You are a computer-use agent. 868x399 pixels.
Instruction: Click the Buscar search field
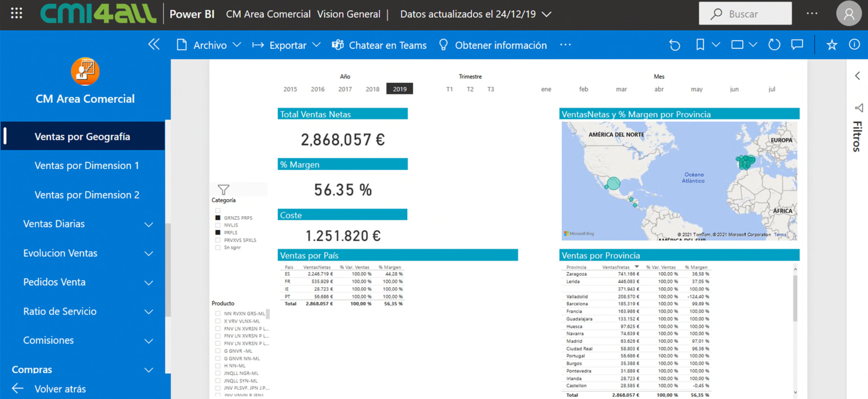click(745, 14)
